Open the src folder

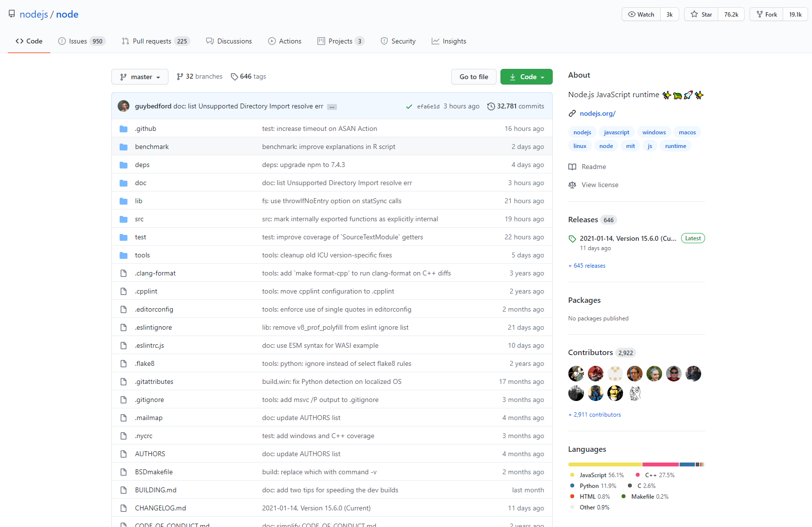tap(139, 219)
